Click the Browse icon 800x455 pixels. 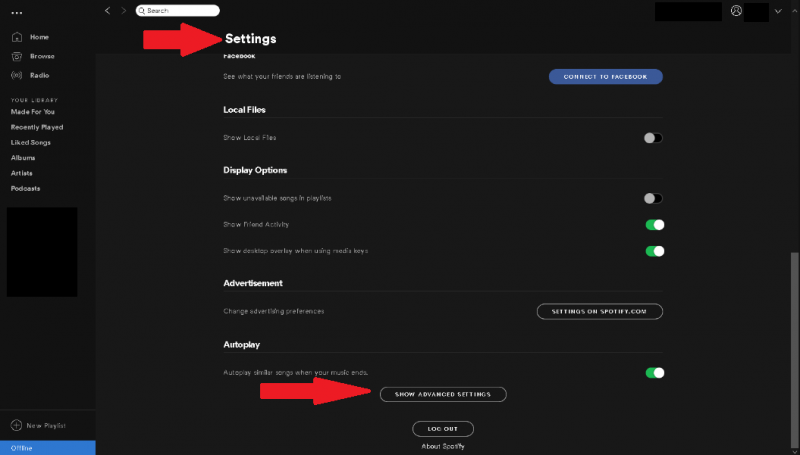coord(17,56)
